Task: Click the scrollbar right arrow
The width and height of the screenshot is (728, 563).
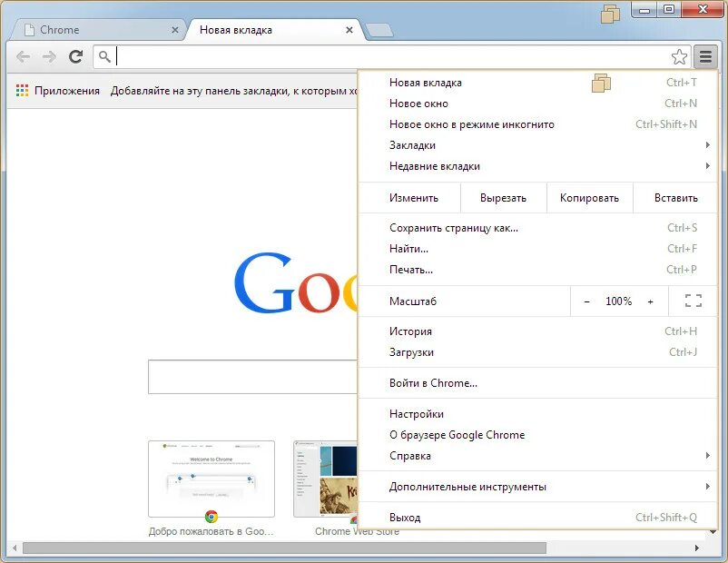Action: click(x=697, y=548)
